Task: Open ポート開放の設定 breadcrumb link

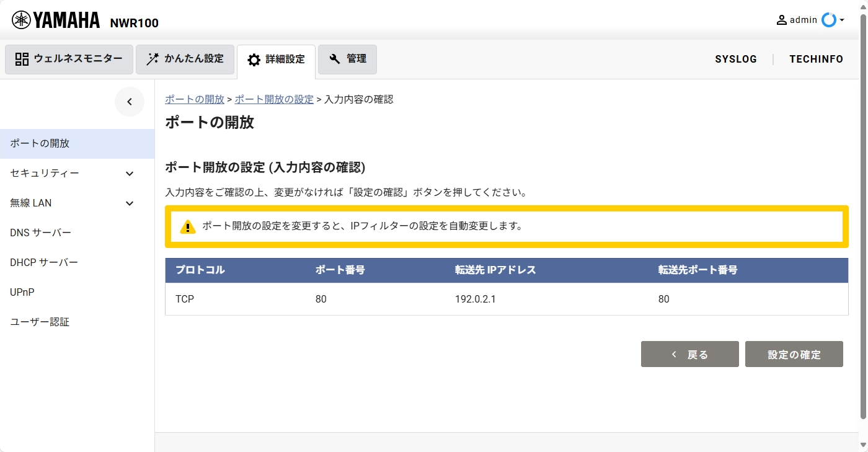Action: point(275,99)
